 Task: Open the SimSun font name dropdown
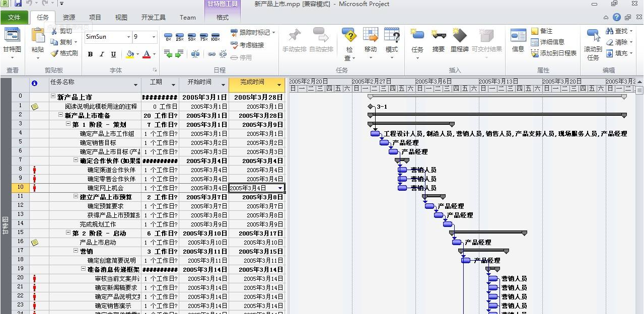point(128,37)
